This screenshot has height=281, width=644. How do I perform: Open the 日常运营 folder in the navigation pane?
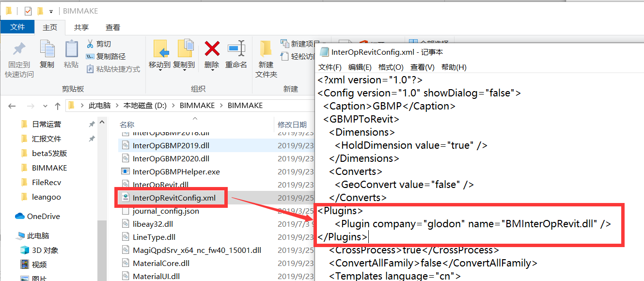pyautogui.click(x=47, y=125)
